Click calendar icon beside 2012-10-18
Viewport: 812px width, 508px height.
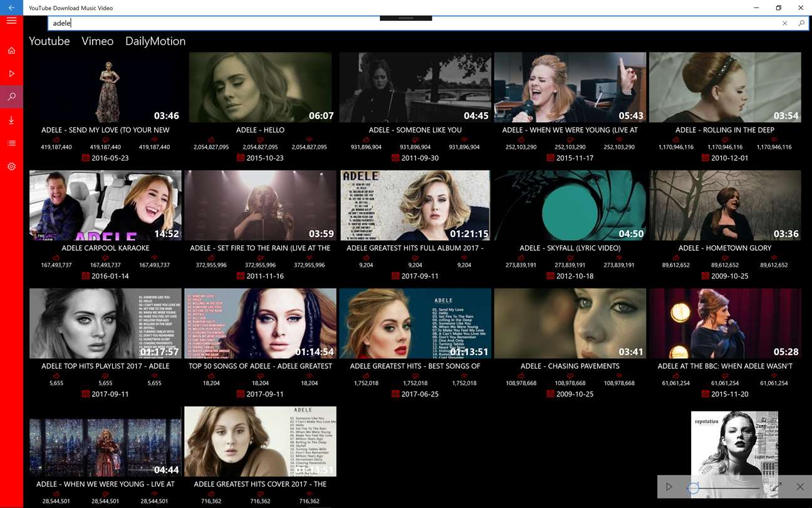coord(551,276)
